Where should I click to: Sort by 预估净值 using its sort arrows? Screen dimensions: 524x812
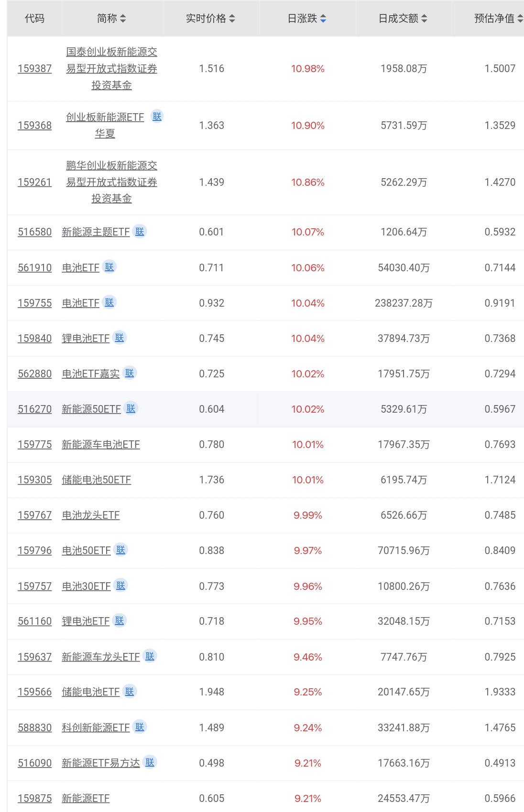tap(520, 19)
